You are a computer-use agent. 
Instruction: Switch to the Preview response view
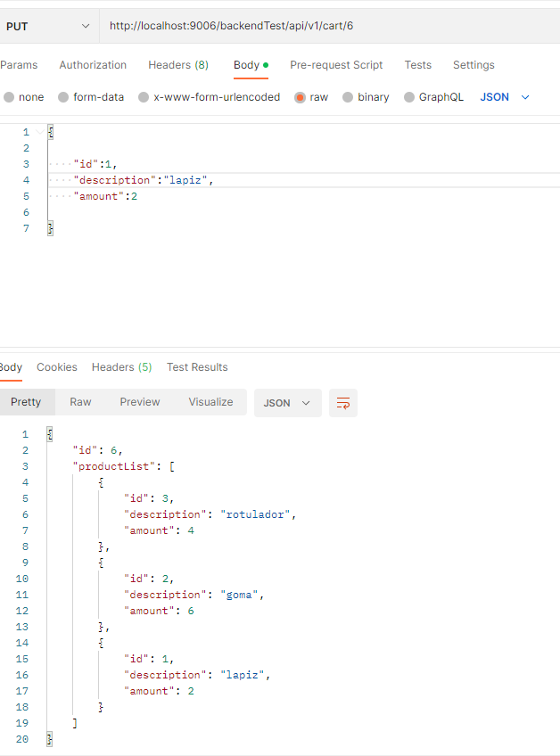(140, 402)
